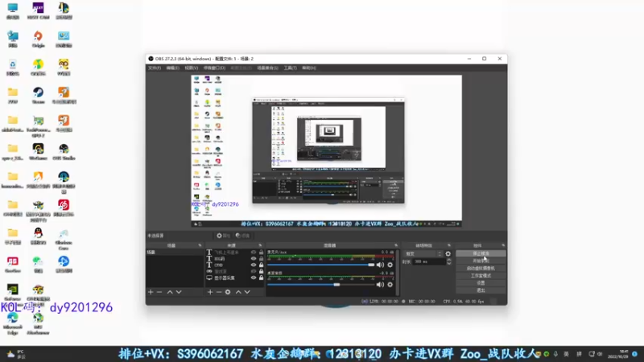
Task: Move the scene up with the arrow
Action: pyautogui.click(x=170, y=292)
